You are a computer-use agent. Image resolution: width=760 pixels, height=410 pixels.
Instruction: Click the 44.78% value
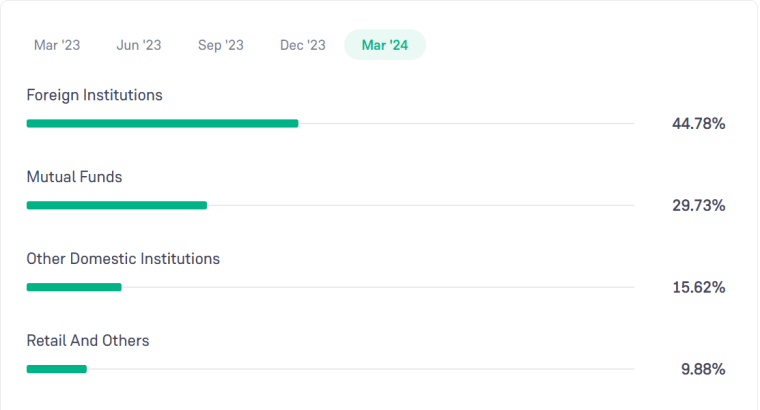tap(698, 124)
